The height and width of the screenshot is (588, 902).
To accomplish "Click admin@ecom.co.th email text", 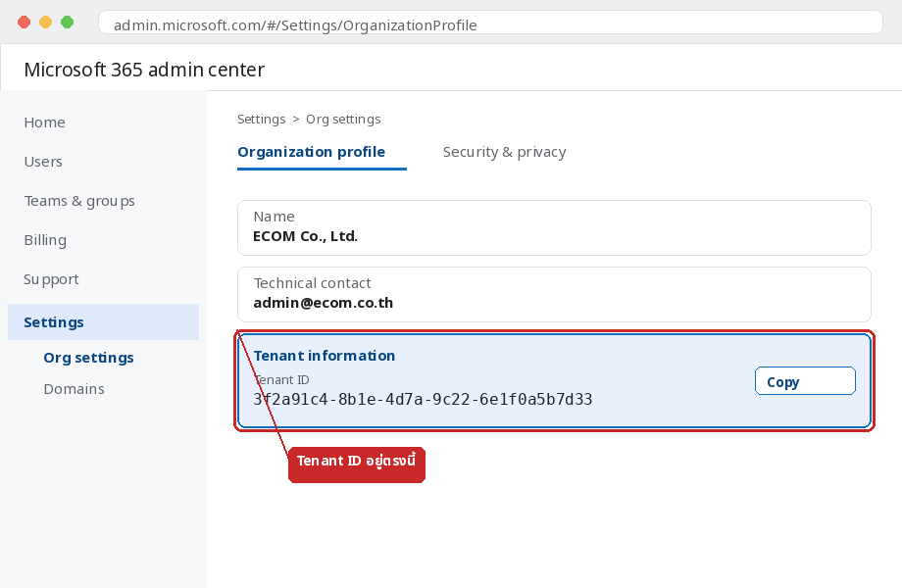I will tap(324, 303).
